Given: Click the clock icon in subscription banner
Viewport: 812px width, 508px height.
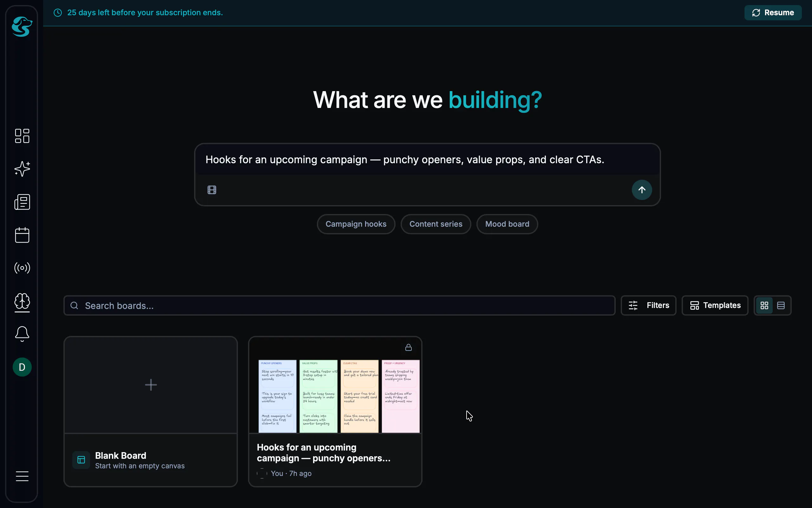Looking at the screenshot, I should pos(58,13).
